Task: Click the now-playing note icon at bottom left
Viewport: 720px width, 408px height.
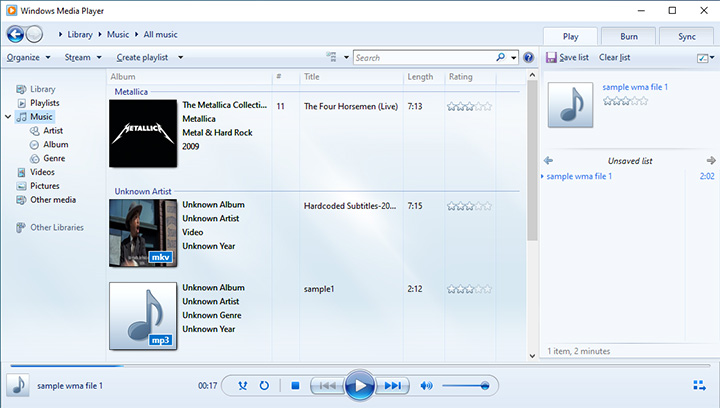Action: (x=18, y=385)
